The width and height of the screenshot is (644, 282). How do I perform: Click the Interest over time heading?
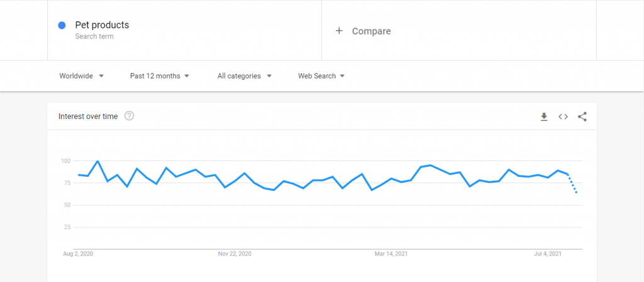pos(88,116)
